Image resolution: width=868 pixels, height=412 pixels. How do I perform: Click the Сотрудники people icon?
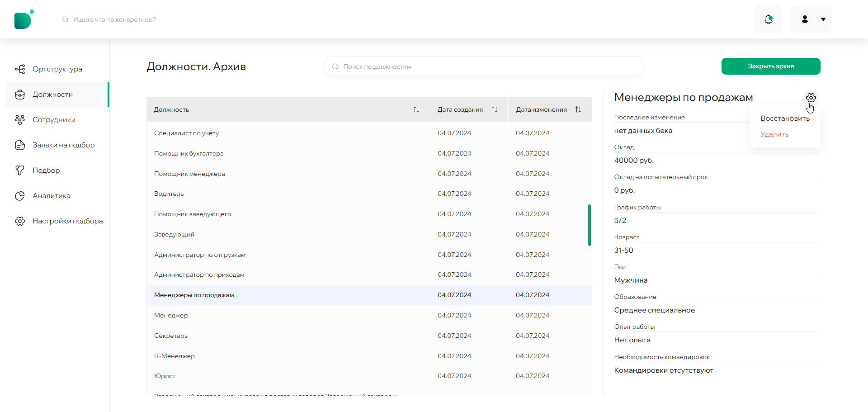pos(20,120)
